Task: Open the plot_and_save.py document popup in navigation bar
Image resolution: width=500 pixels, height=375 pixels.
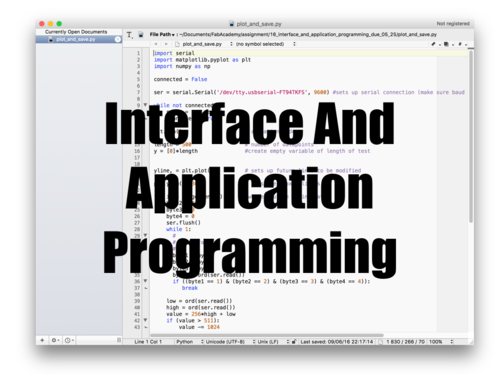Action: [204, 44]
